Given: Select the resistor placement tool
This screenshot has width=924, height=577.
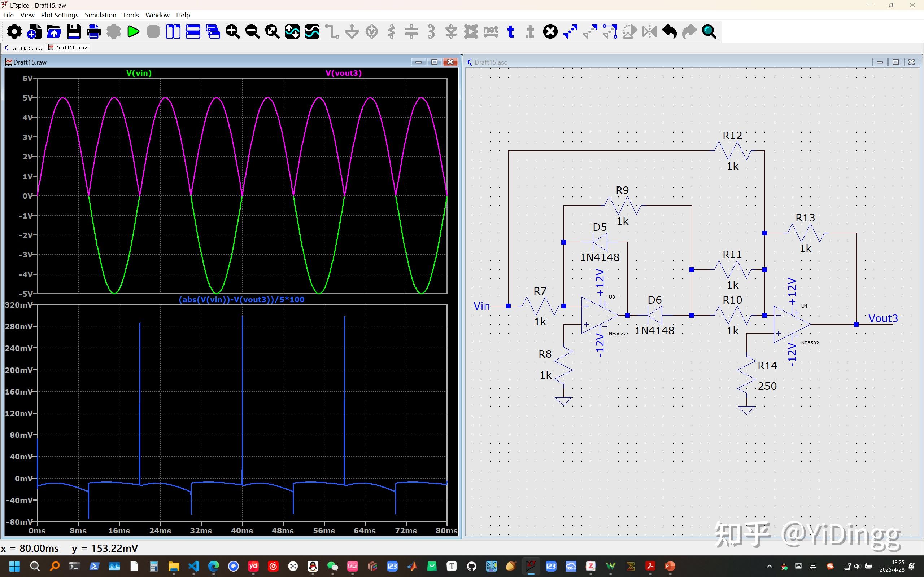Looking at the screenshot, I should point(391,31).
